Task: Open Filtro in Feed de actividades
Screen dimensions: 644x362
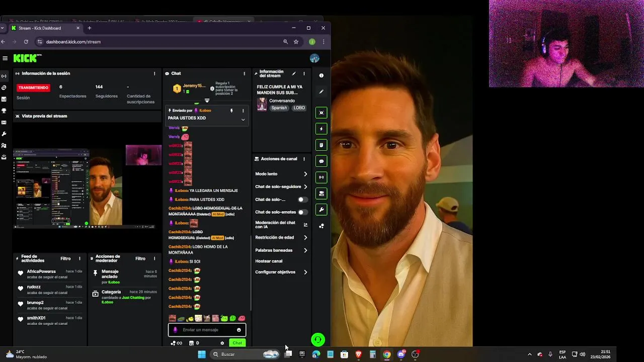Action: click(65, 258)
